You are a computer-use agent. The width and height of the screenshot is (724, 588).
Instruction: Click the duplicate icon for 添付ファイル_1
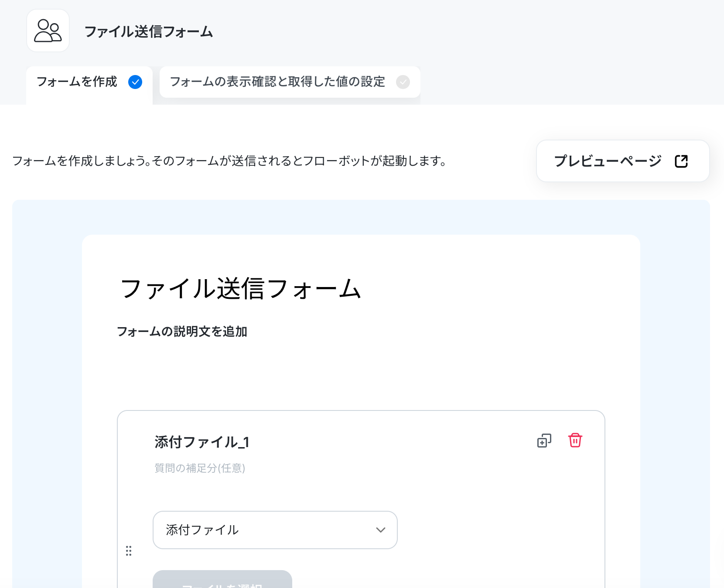coord(544,441)
